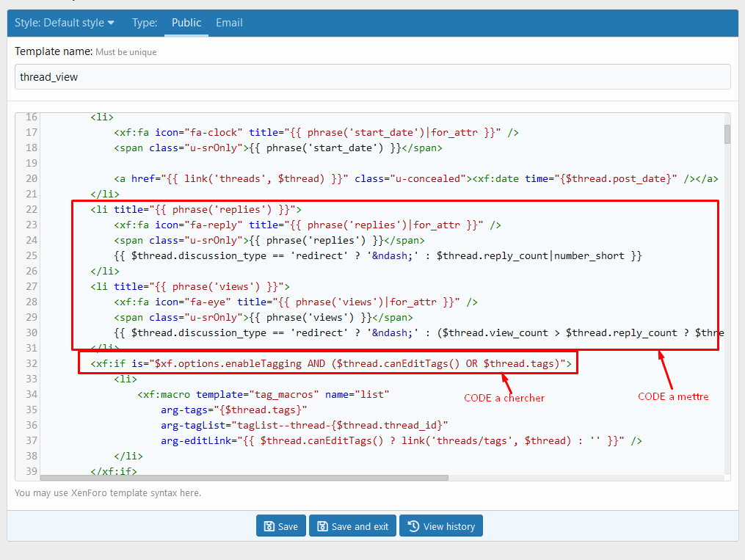Click line number 22 in the gutter
Screen dimensions: 745x560
pyautogui.click(x=32, y=209)
